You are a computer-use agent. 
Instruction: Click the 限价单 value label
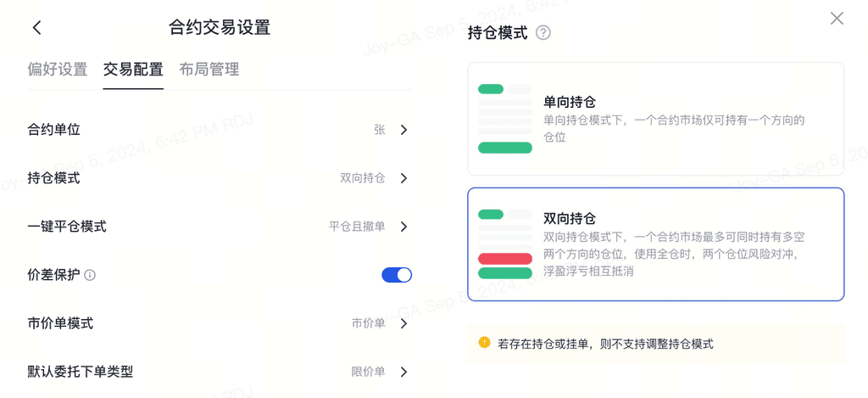368,372
